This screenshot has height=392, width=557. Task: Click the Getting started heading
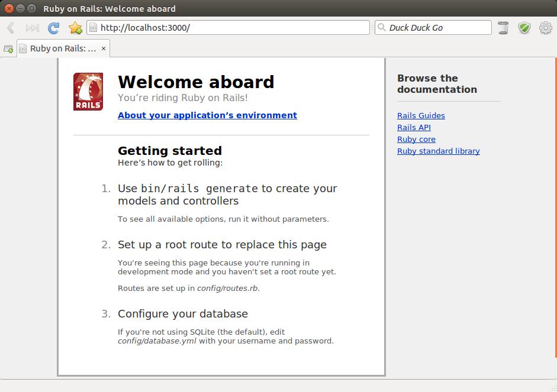coord(170,151)
